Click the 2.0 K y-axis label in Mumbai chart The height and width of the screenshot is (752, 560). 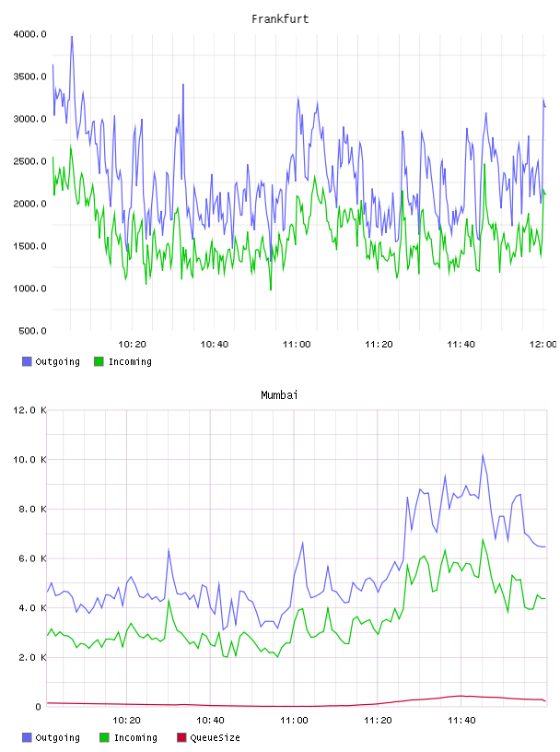pyautogui.click(x=32, y=657)
